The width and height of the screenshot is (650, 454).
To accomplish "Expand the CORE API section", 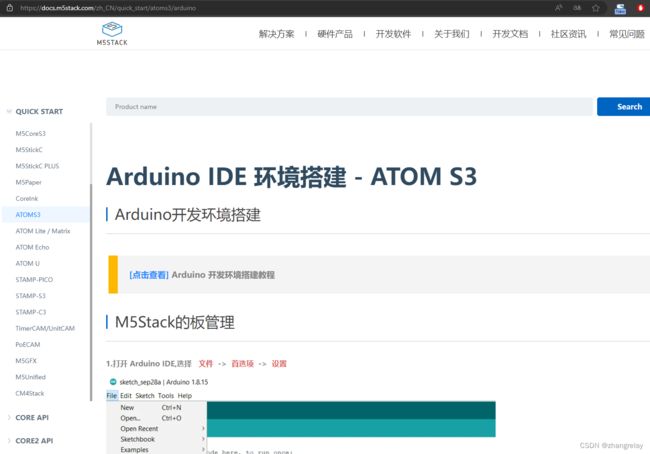I will click(x=9, y=418).
